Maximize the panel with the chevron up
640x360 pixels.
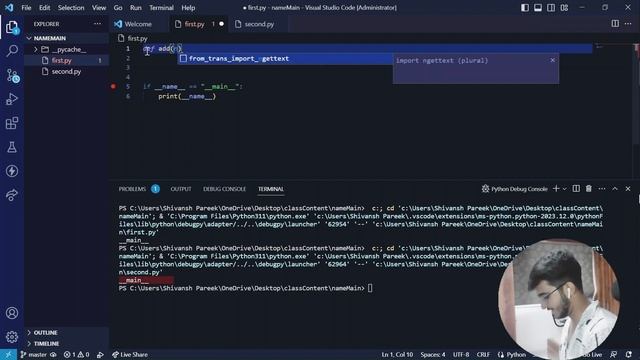(x=615, y=189)
